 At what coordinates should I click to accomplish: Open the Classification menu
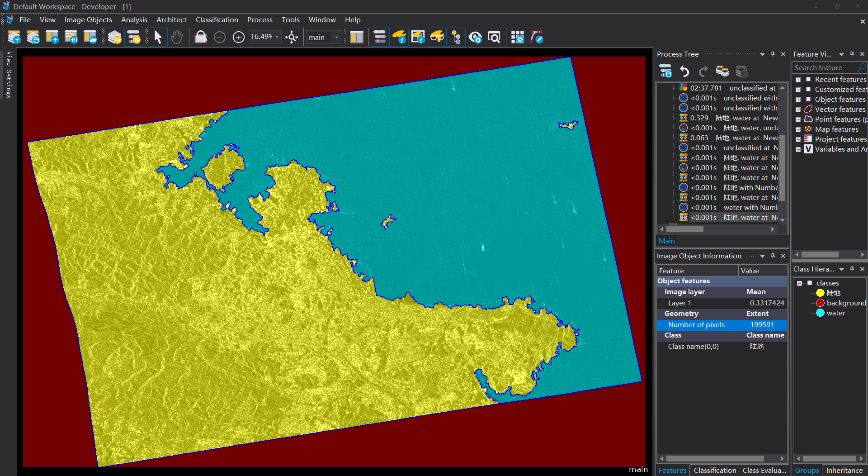(x=217, y=19)
